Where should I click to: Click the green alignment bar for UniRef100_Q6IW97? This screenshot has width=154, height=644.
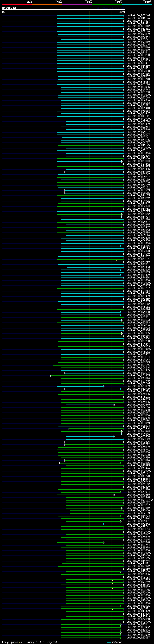(x=91, y=638)
